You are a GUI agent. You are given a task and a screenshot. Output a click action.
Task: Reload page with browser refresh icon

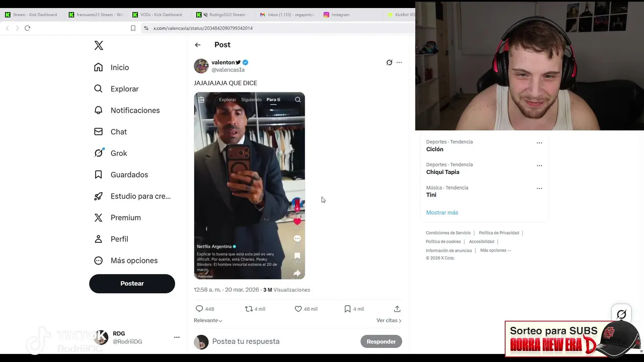[27, 28]
